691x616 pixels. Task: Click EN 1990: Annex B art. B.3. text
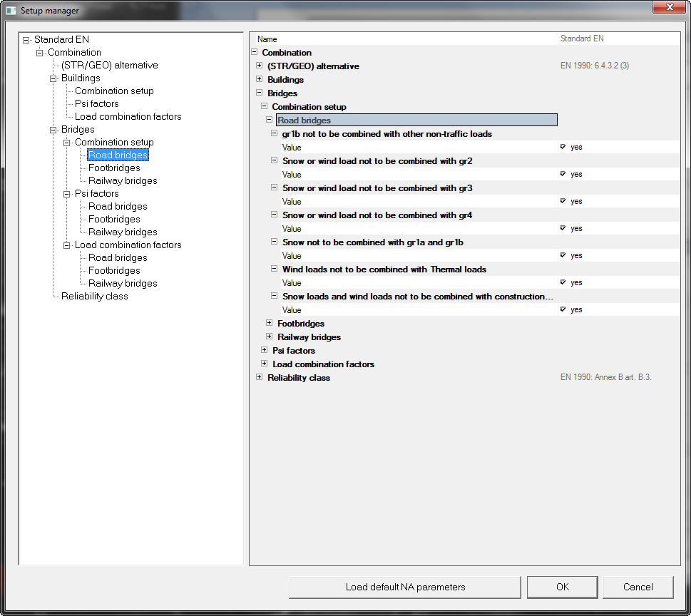pyautogui.click(x=605, y=377)
